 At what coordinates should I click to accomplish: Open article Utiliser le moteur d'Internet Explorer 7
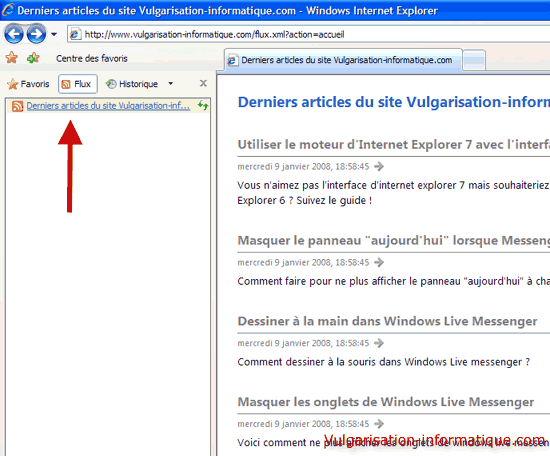pos(394,145)
